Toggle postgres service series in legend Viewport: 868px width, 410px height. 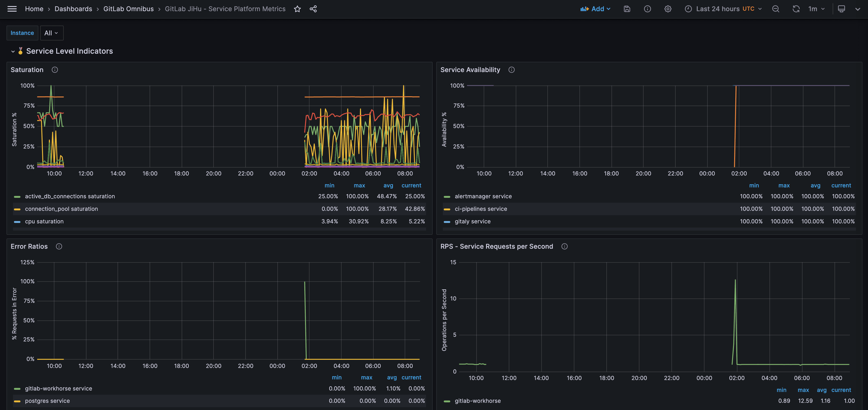coord(47,401)
